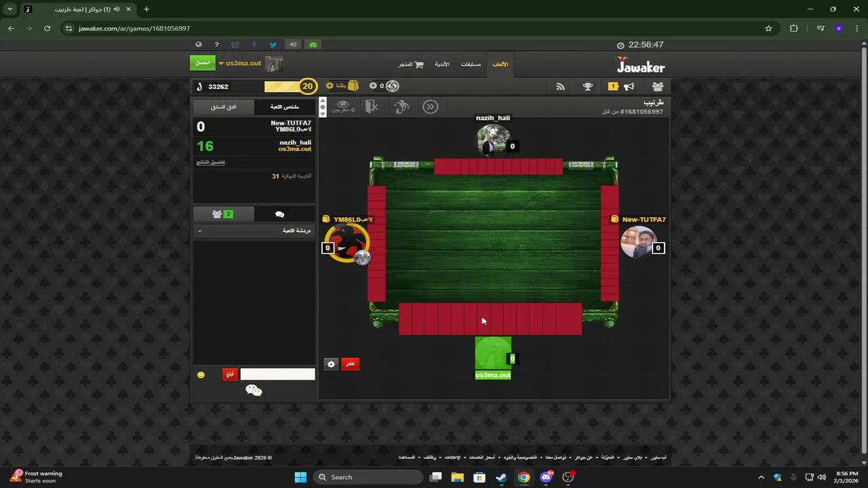Click the yellow level progress bar
This screenshot has height=488, width=868.
pyautogui.click(x=282, y=87)
